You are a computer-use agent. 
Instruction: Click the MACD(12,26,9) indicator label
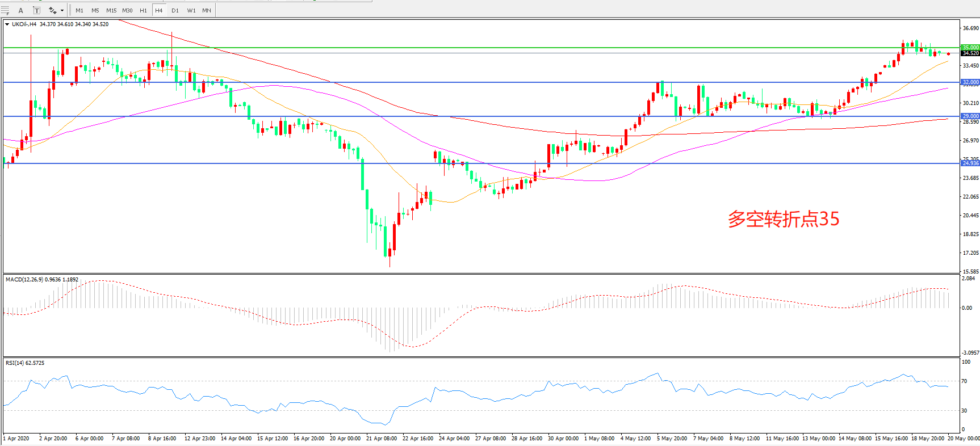(42, 280)
